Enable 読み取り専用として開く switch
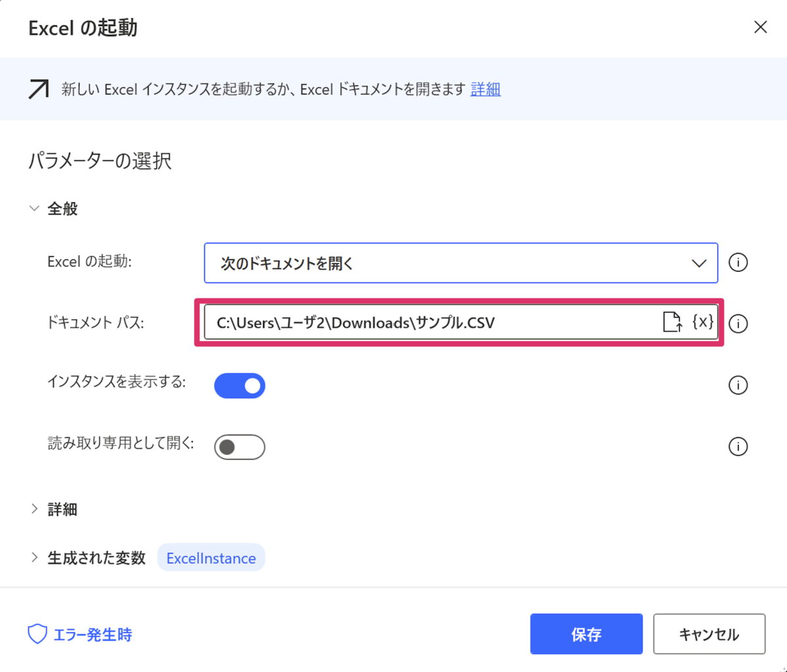787x672 pixels. [239, 447]
